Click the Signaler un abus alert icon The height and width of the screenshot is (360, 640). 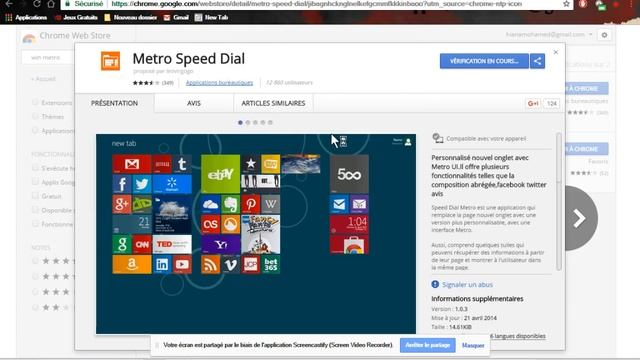coord(435,284)
